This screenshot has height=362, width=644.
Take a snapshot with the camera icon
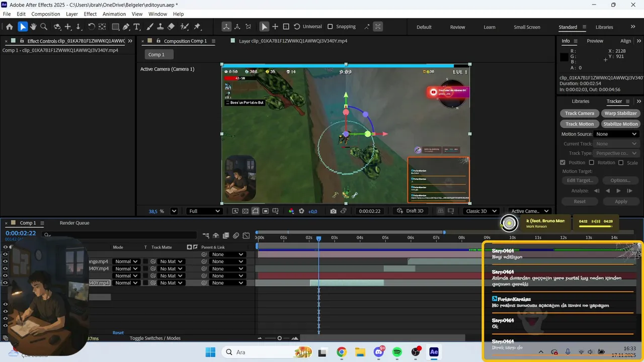pos(333,211)
